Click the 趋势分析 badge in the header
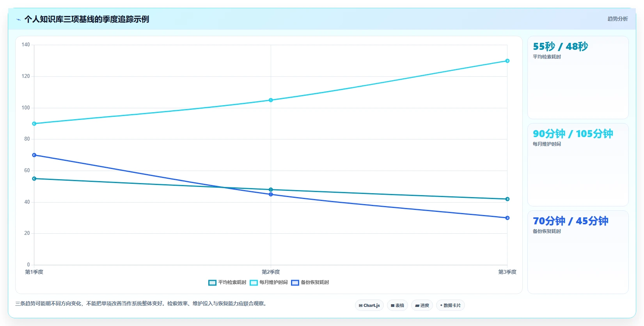Viewport: 644px width, 326px height. click(x=617, y=19)
